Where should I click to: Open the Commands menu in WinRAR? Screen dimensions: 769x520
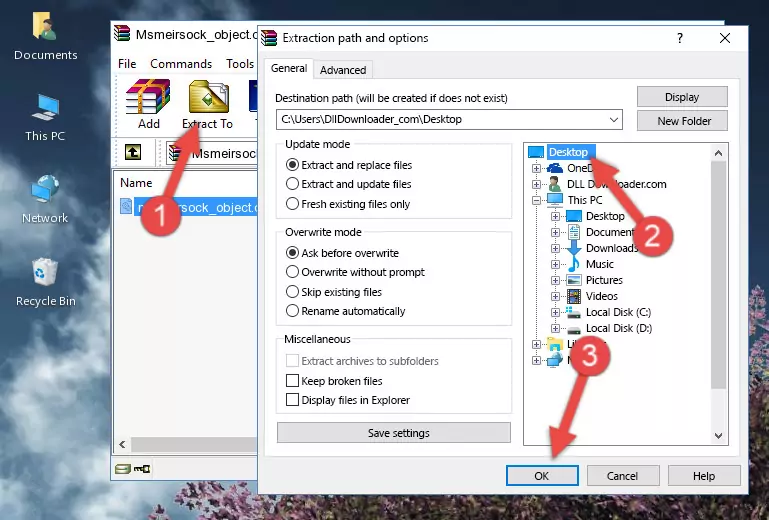click(x=181, y=64)
